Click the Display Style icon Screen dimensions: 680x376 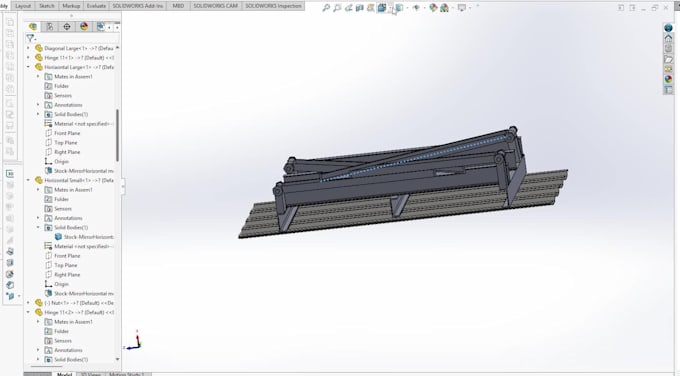(x=399, y=8)
